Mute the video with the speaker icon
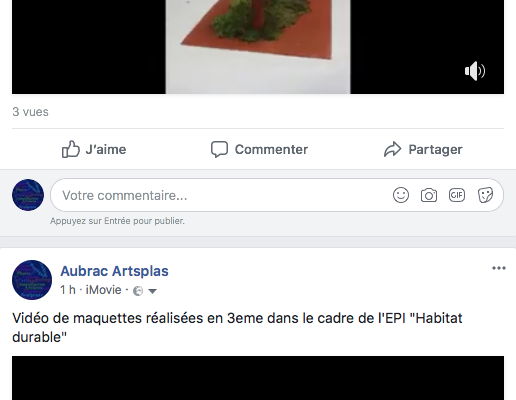Image resolution: width=516 pixels, height=400 pixels. click(475, 71)
